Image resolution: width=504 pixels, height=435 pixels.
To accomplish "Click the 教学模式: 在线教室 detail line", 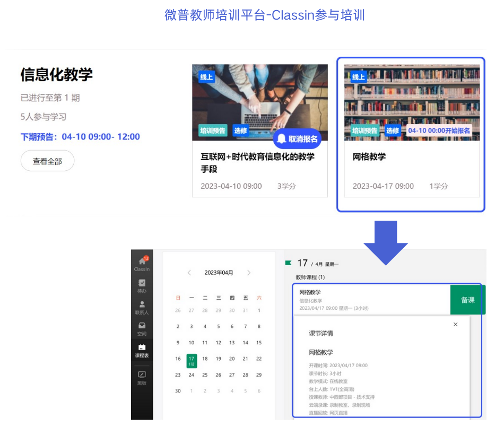I will (328, 381).
